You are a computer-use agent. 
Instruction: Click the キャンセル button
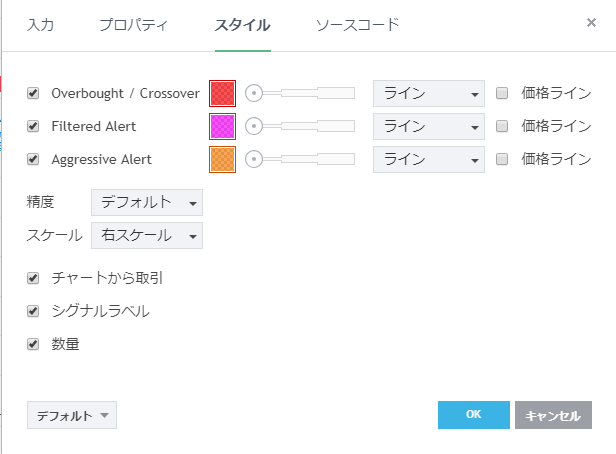[x=553, y=415]
